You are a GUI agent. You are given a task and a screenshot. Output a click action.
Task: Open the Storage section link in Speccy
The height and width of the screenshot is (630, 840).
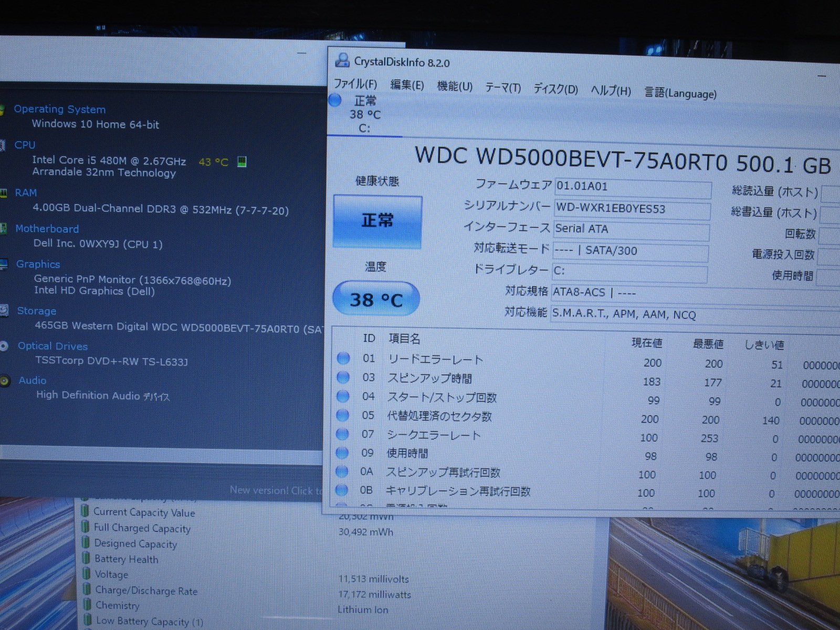tap(37, 311)
